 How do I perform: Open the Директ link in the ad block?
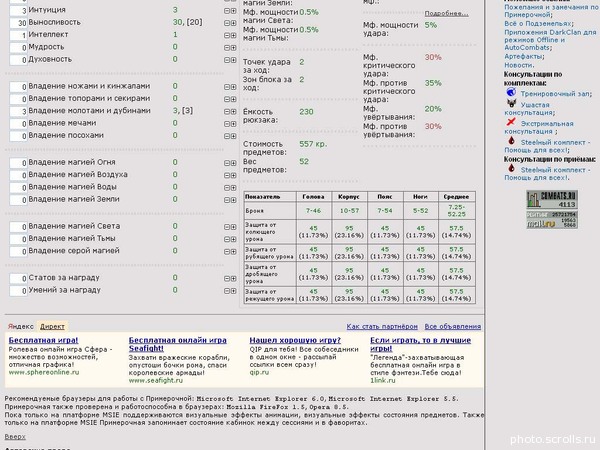[x=52, y=326]
